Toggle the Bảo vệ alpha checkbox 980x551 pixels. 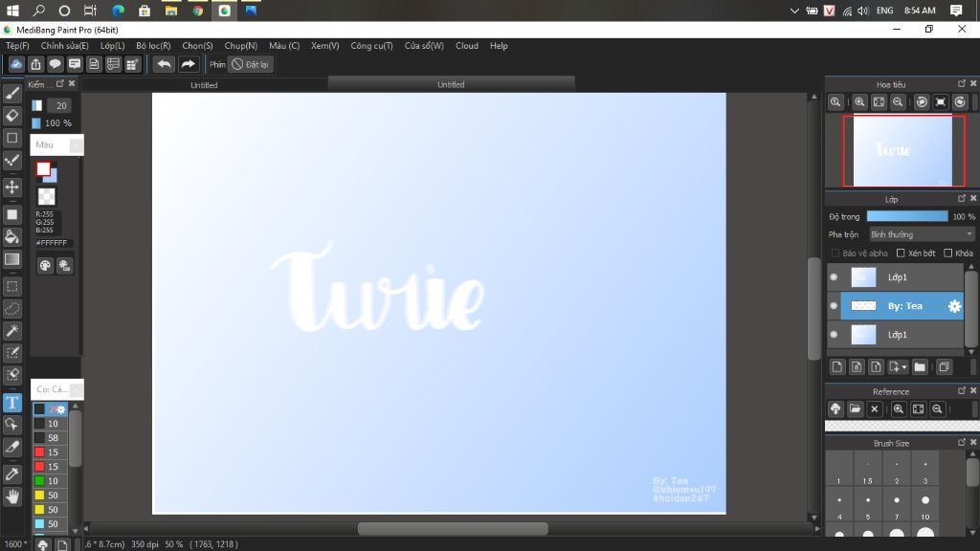pos(835,253)
